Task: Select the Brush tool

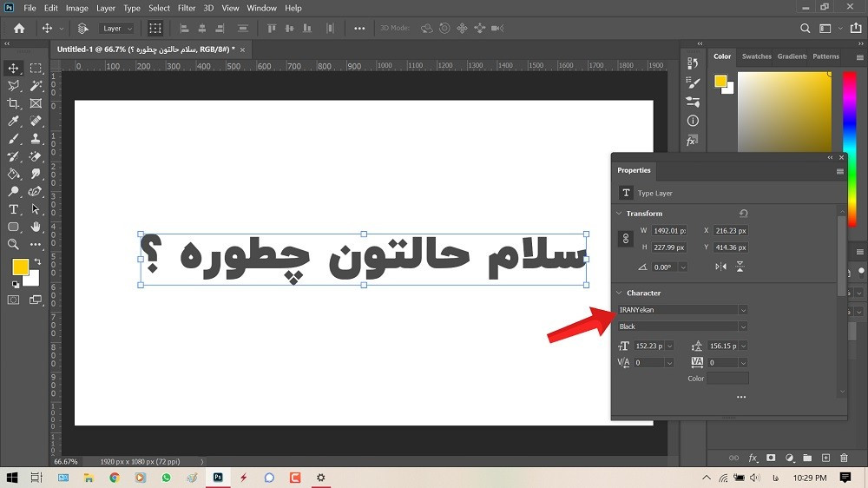Action: (13, 138)
